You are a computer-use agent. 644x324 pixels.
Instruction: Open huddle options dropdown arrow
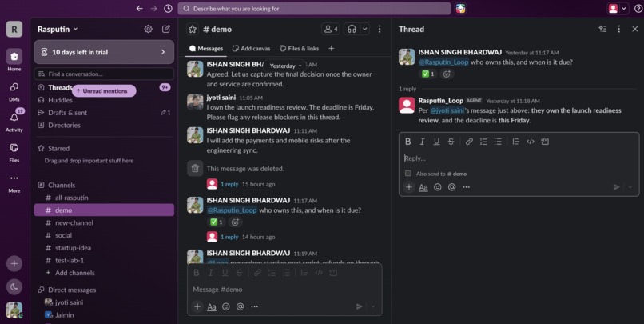tap(364, 29)
